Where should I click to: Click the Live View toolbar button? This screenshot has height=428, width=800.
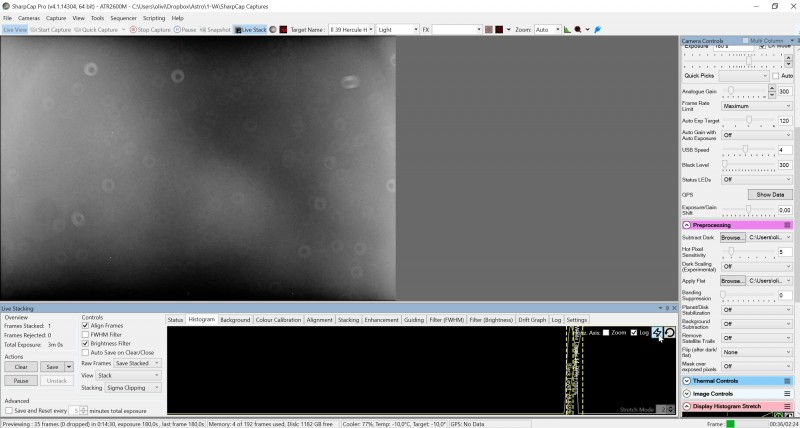pos(15,30)
